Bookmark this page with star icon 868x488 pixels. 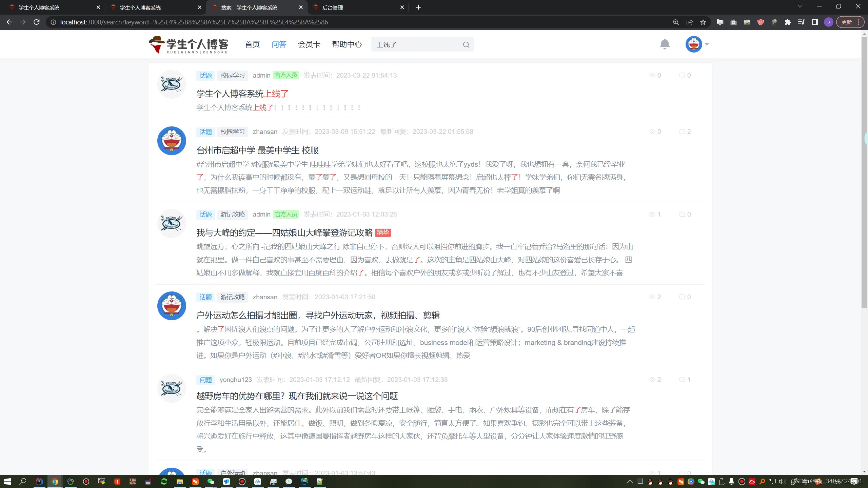(703, 22)
